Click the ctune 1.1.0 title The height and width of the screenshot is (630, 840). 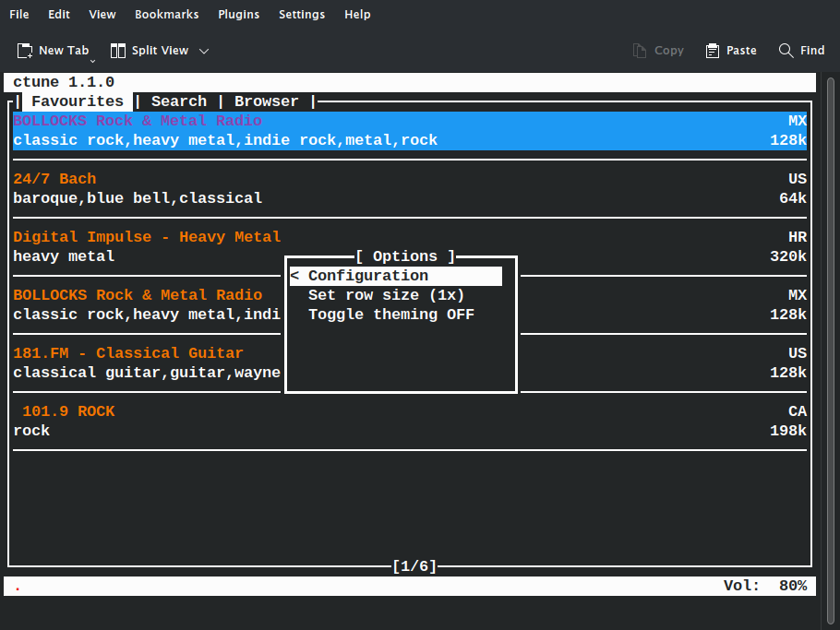[64, 82]
